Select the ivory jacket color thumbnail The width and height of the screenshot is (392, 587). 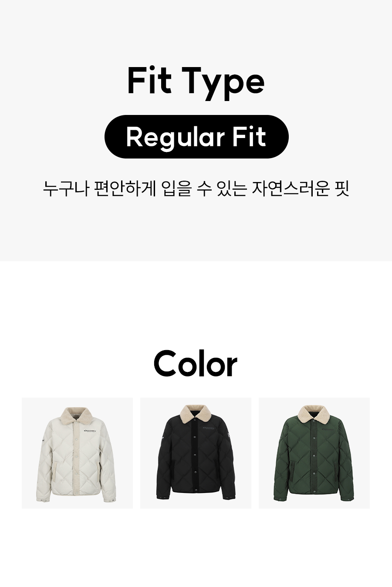(x=77, y=453)
